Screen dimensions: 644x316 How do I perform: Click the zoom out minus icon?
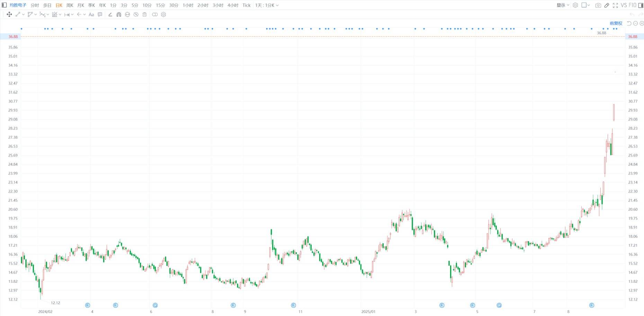click(635, 23)
